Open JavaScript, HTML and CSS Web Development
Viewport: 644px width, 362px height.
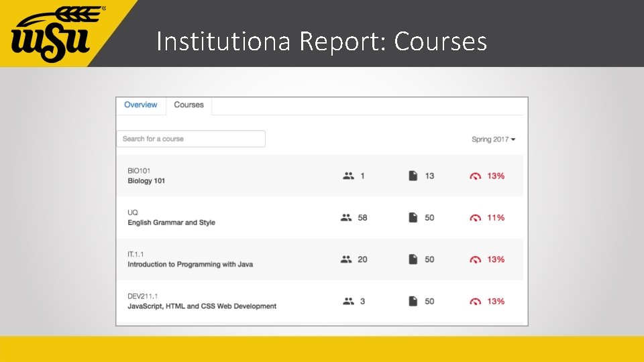pyautogui.click(x=202, y=306)
